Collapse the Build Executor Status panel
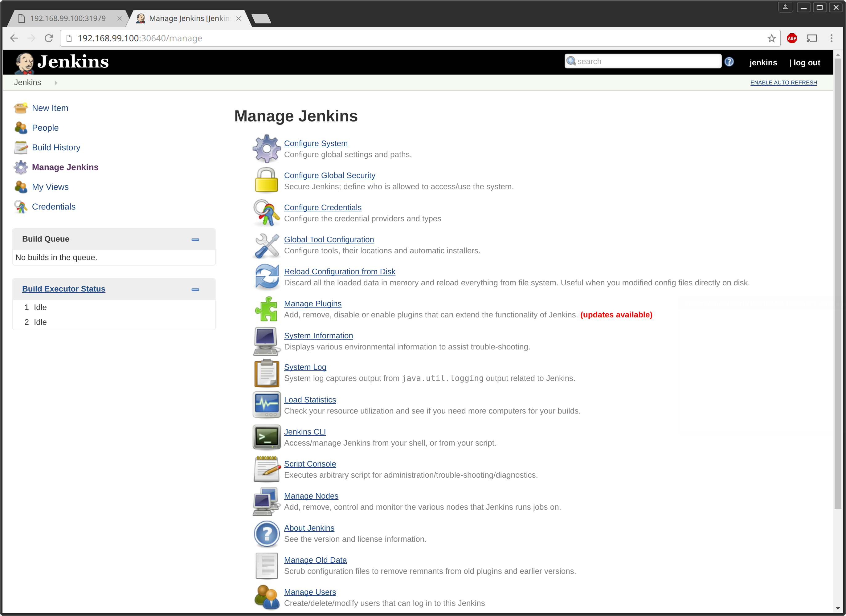The height and width of the screenshot is (616, 846). [x=195, y=289]
